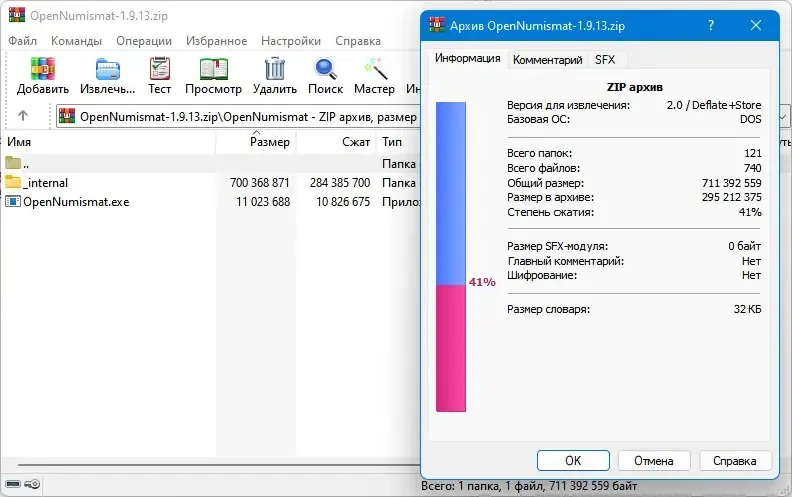Click the WinRAR icon in main title bar
The width and height of the screenshot is (792, 497).
(x=17, y=15)
